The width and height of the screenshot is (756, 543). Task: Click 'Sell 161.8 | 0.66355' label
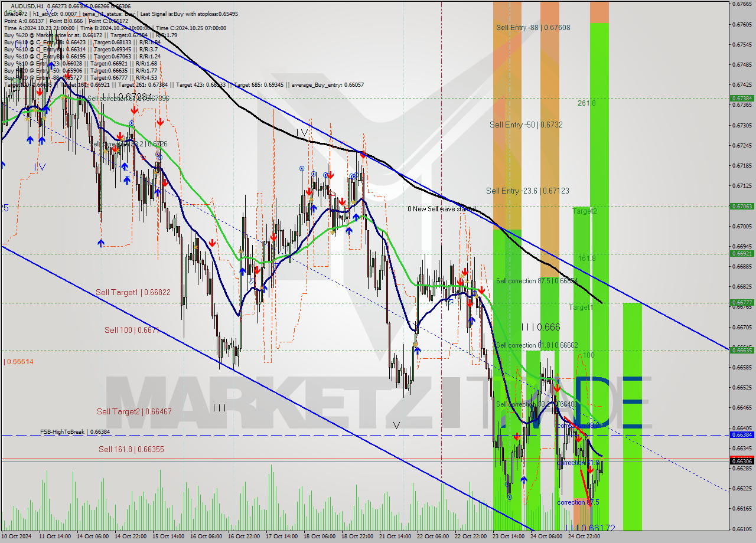click(131, 449)
